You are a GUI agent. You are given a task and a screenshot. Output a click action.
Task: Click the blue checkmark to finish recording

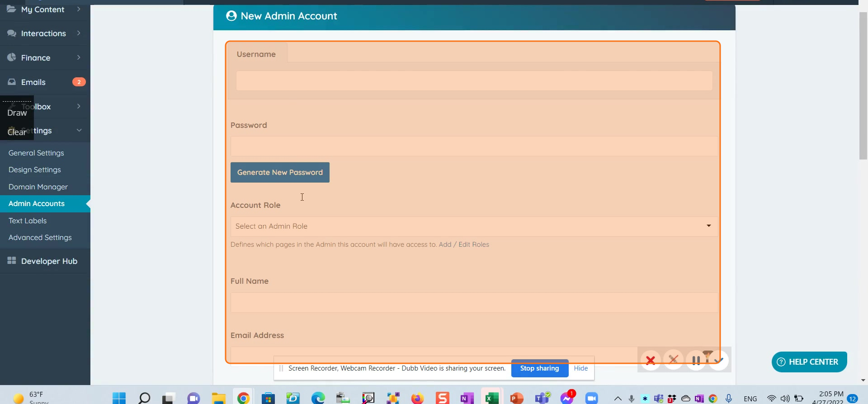pyautogui.click(x=719, y=360)
